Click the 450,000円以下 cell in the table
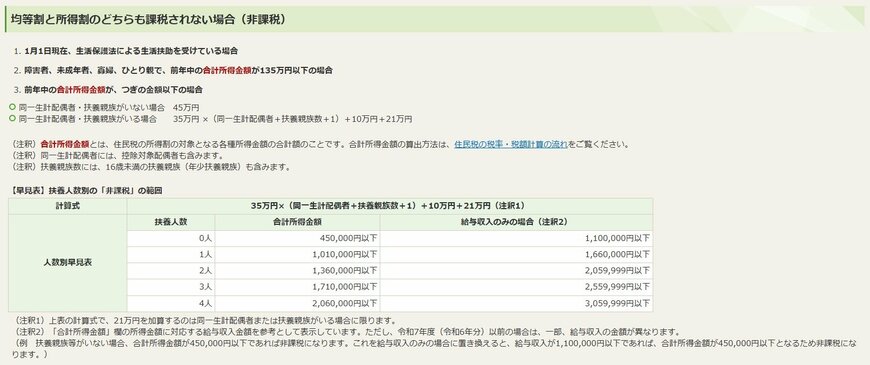The width and height of the screenshot is (870, 365). (297, 239)
